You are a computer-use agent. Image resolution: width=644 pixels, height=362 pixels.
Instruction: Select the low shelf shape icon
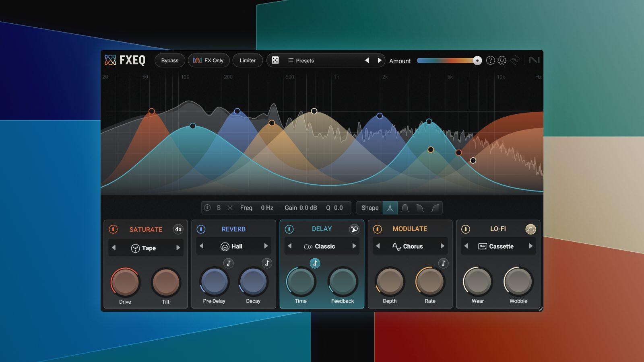coord(420,208)
